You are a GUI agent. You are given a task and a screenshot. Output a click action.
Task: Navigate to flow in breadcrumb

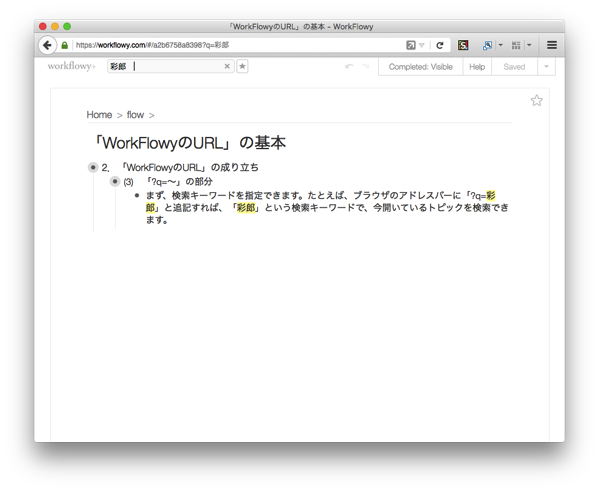point(135,115)
